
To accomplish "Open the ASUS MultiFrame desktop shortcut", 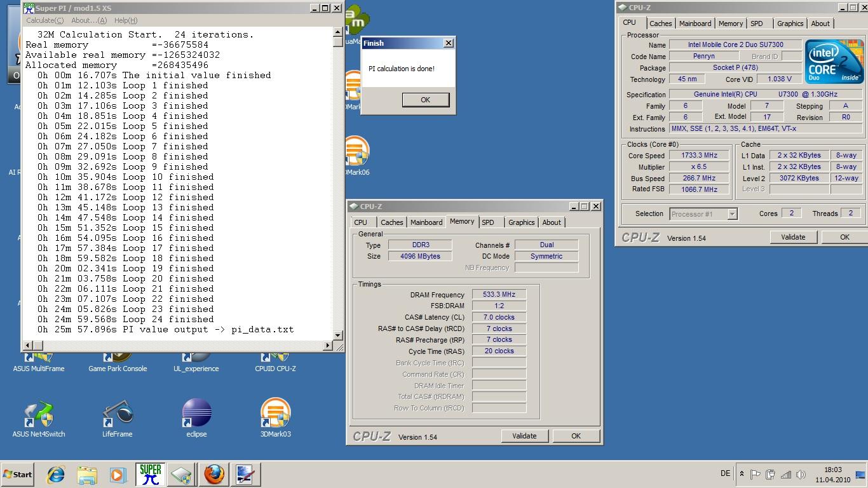I will point(39,361).
